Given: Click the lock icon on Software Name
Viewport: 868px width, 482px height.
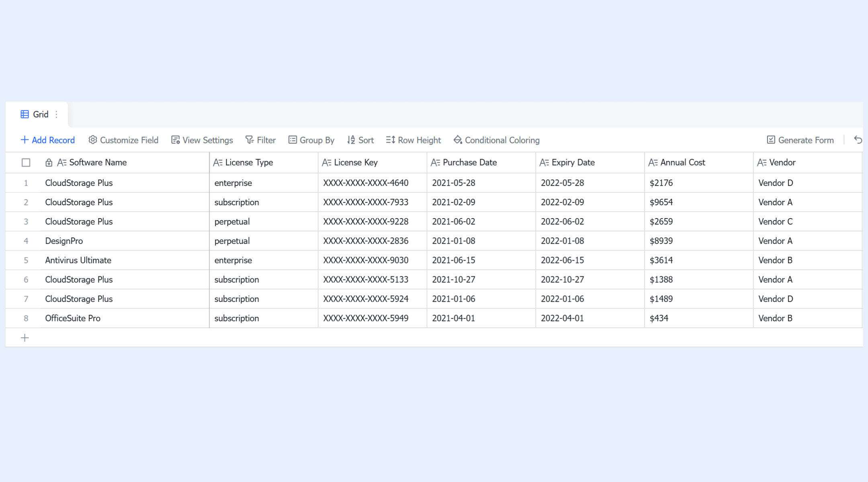Looking at the screenshot, I should click(49, 163).
